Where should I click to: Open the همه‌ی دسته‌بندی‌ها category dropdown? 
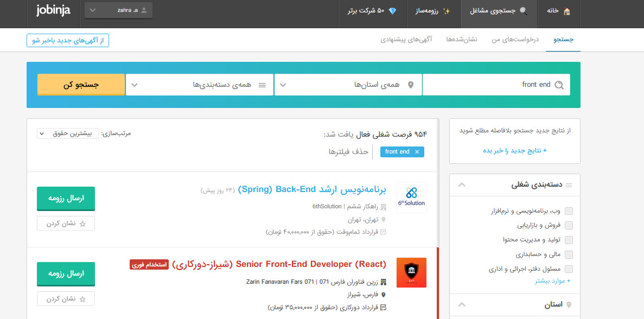click(x=199, y=85)
